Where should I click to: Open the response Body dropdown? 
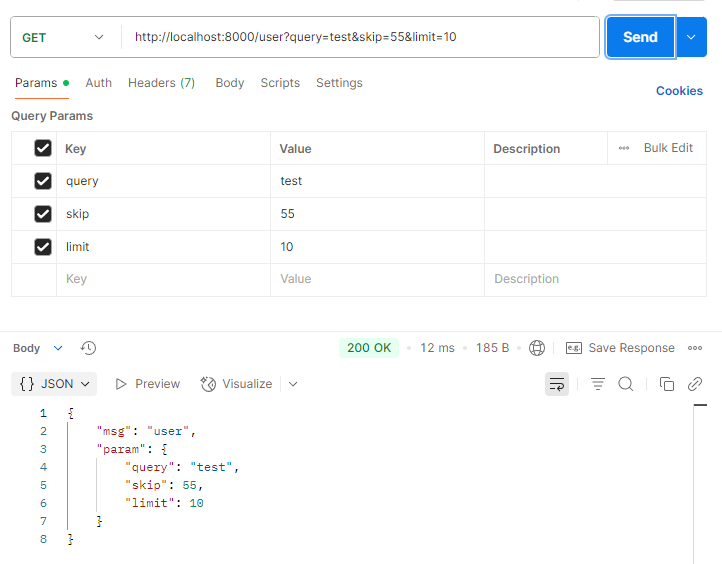coord(38,348)
